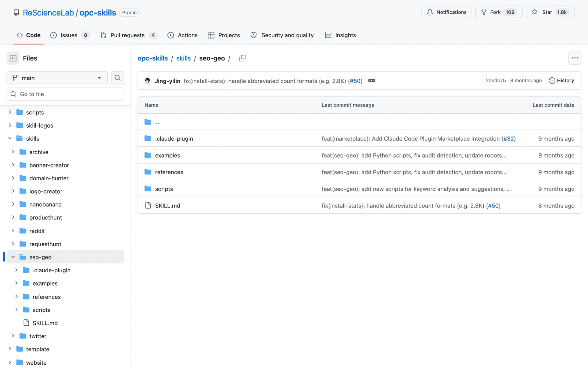
Task: Go to parent directory row
Action: (359, 122)
